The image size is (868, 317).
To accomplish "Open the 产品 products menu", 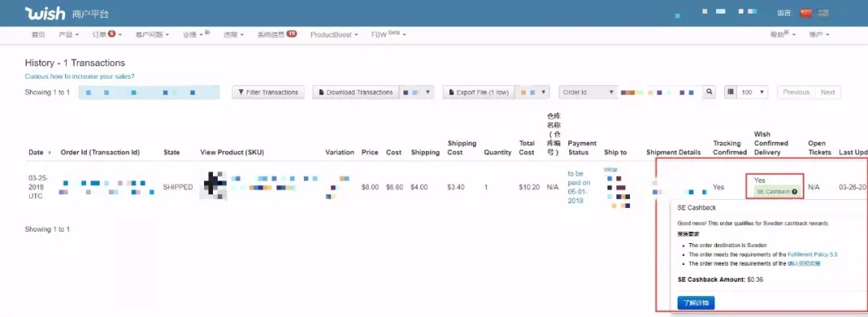I will pyautogui.click(x=68, y=35).
